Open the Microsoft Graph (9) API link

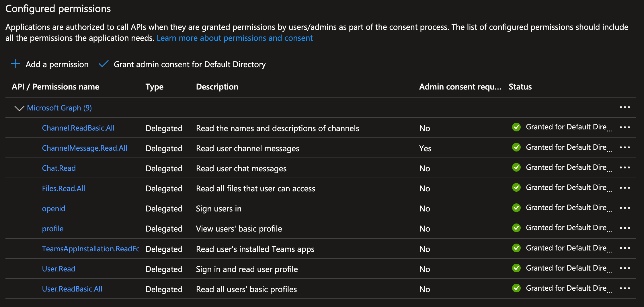(x=59, y=108)
